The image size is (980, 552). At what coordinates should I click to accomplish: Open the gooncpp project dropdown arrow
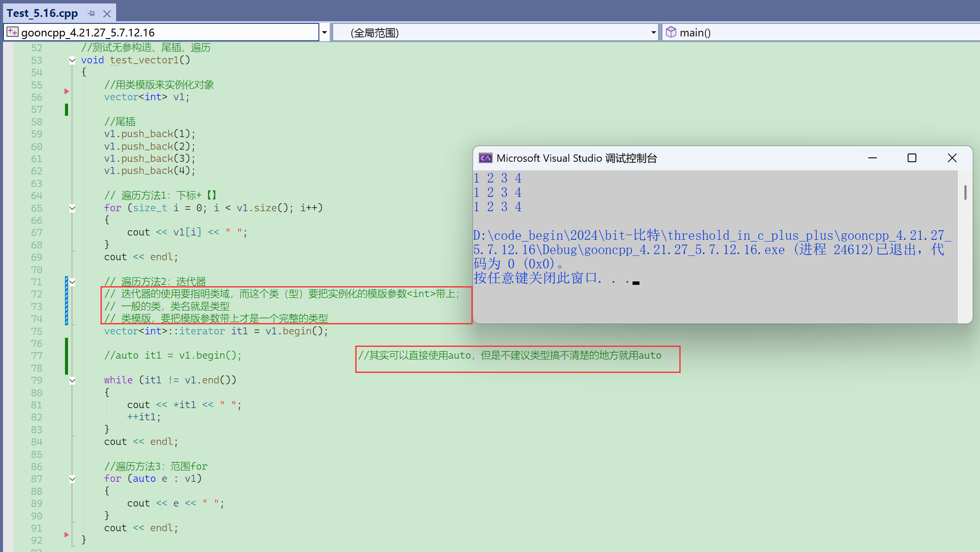pos(324,33)
